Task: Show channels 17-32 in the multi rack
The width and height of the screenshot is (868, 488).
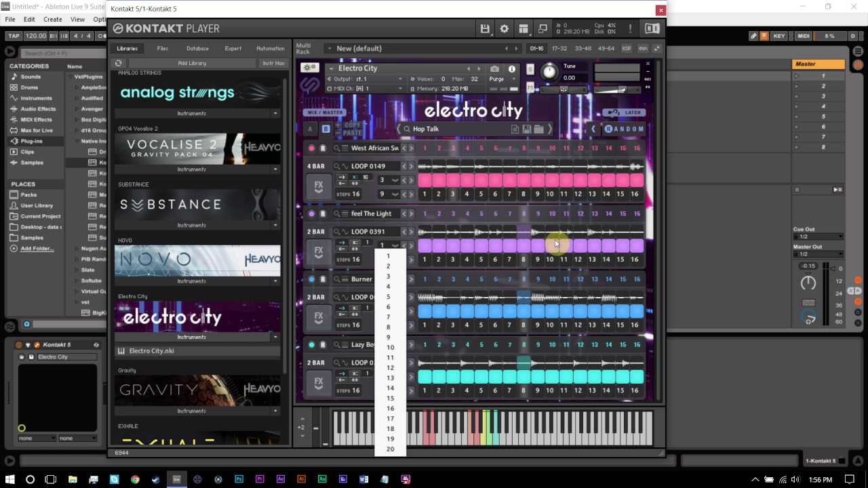Action: point(559,48)
